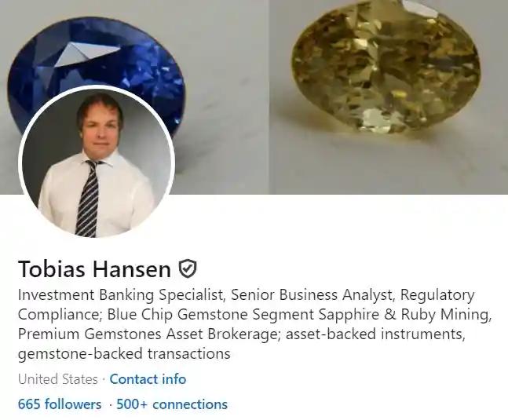Viewport: 508px width, 420px height.
Task: Click the verification shield badge beside Tobias Hansen
Action: click(x=188, y=268)
